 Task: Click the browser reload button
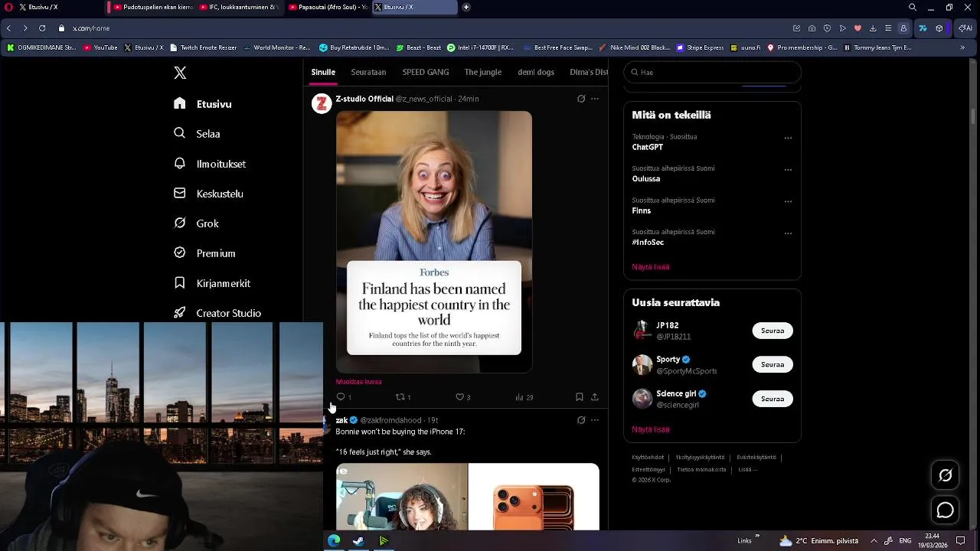click(42, 28)
